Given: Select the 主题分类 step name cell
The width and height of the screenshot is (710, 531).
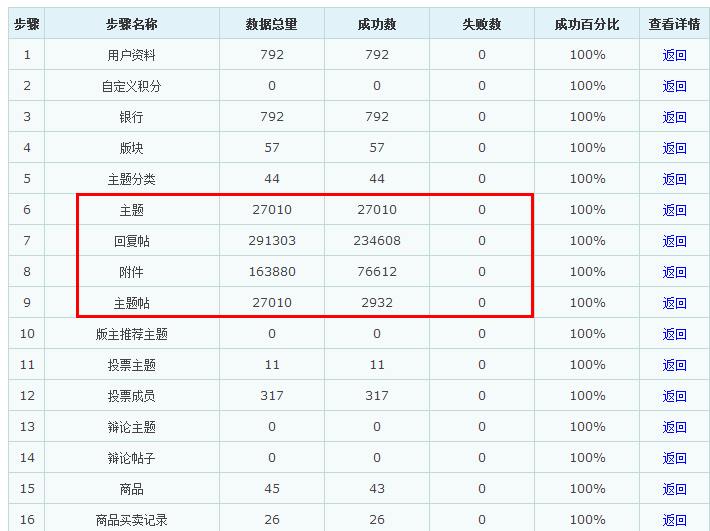Looking at the screenshot, I should pos(132,179).
